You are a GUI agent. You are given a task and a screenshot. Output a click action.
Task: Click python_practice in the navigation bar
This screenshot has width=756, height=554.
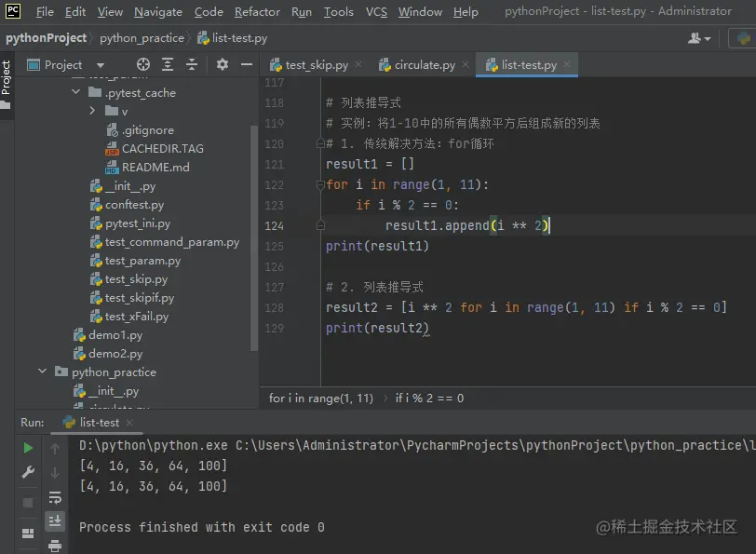tap(142, 38)
